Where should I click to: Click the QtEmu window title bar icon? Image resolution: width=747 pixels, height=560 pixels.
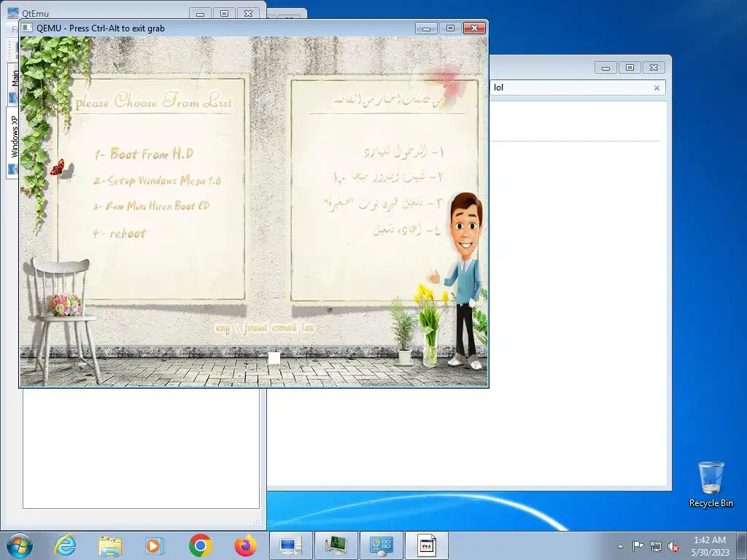[13, 13]
